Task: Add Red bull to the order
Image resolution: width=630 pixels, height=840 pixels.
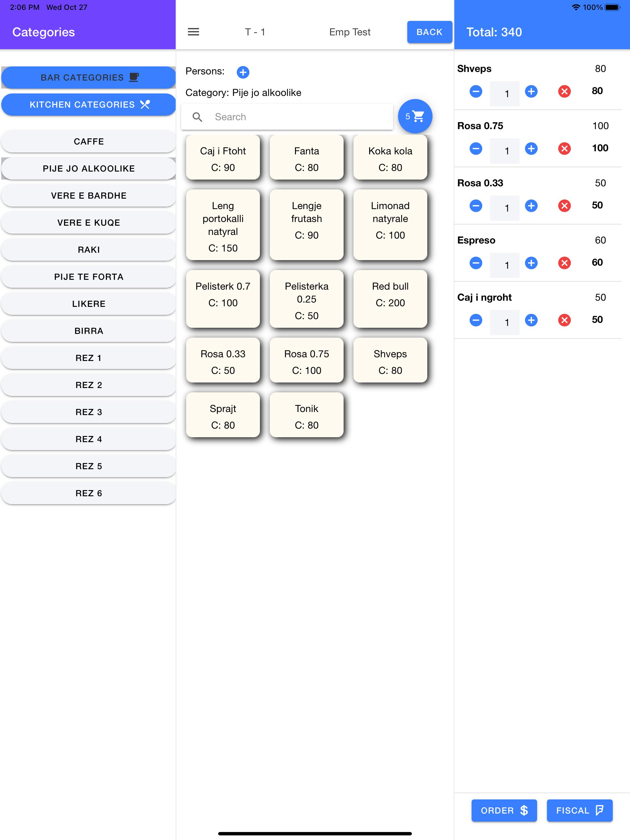Action: 390,299
